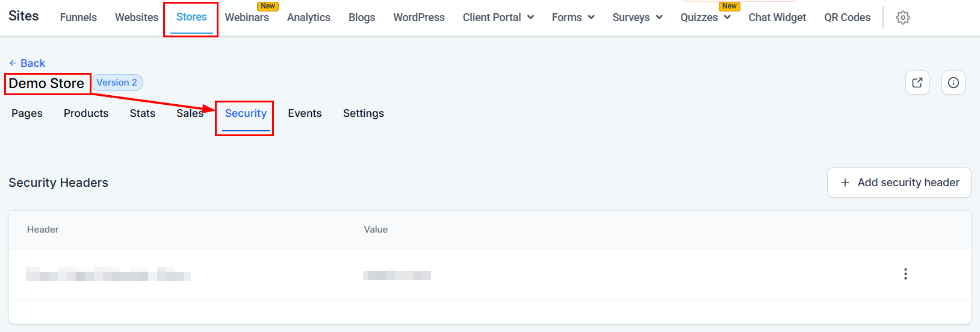The width and height of the screenshot is (980, 332).
Task: Click the Value column label
Action: (376, 230)
